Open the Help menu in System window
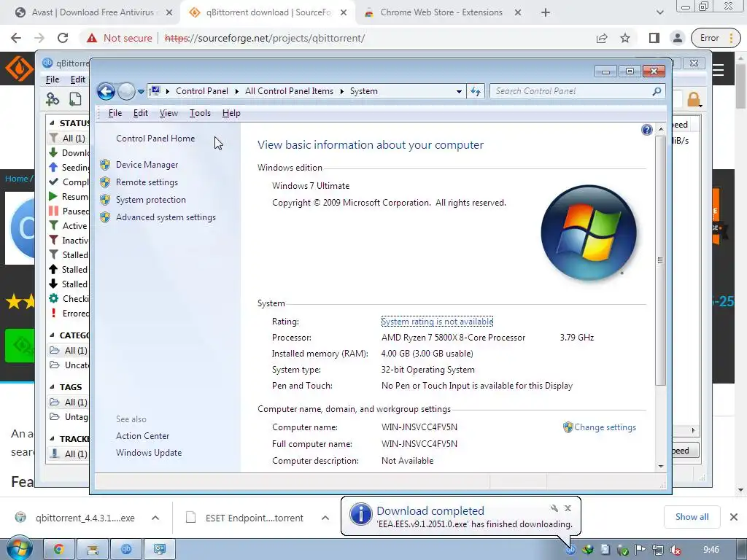 click(231, 113)
